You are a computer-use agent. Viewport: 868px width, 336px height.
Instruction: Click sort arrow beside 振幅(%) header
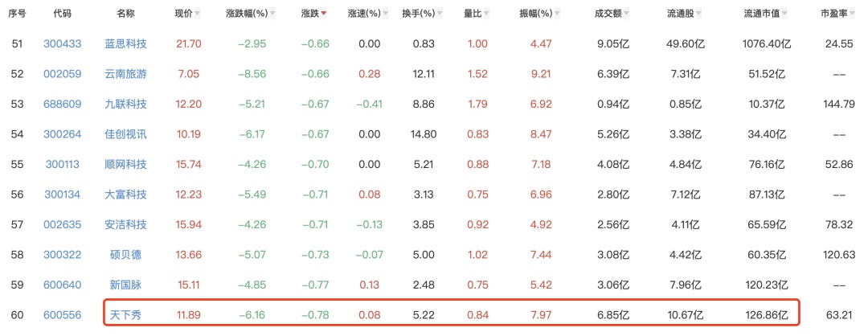tap(559, 14)
